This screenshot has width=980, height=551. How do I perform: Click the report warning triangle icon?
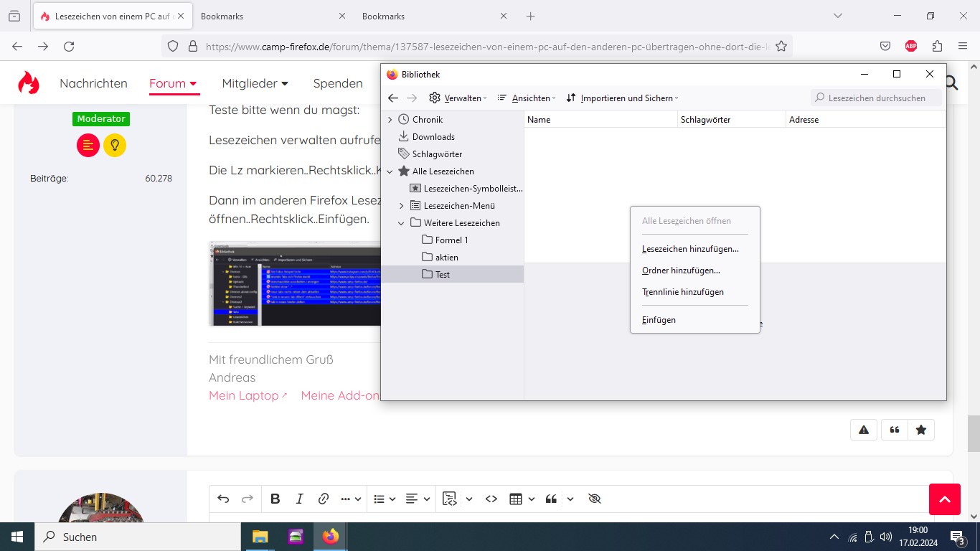click(x=864, y=430)
